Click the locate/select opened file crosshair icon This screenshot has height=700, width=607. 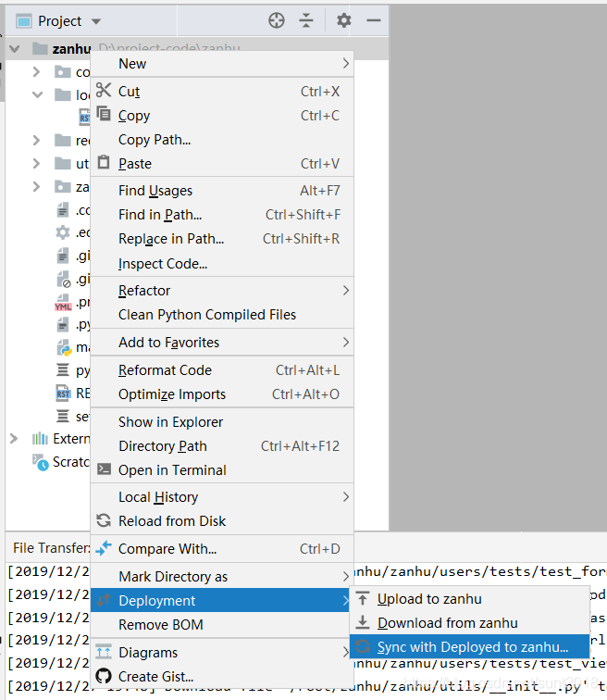(277, 20)
